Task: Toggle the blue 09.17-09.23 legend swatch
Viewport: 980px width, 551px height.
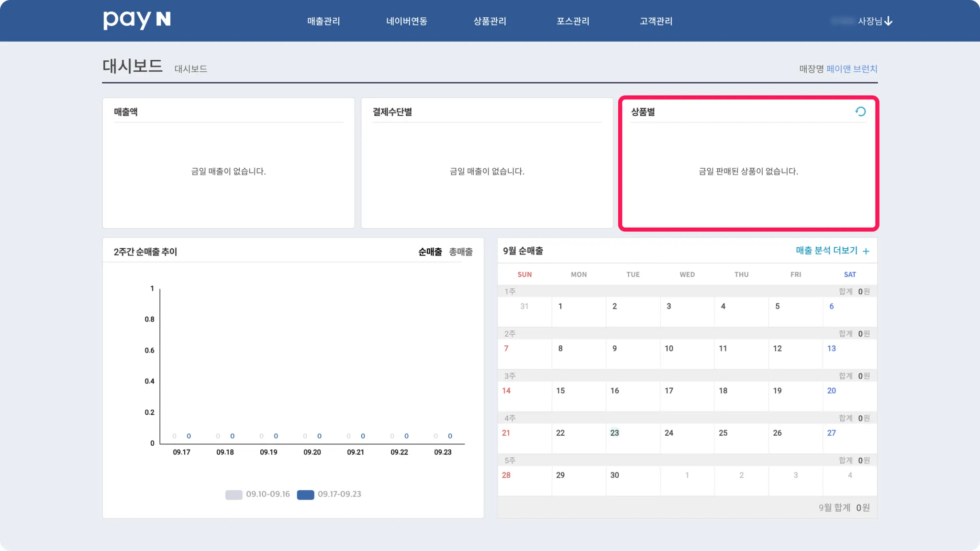Action: coord(305,495)
